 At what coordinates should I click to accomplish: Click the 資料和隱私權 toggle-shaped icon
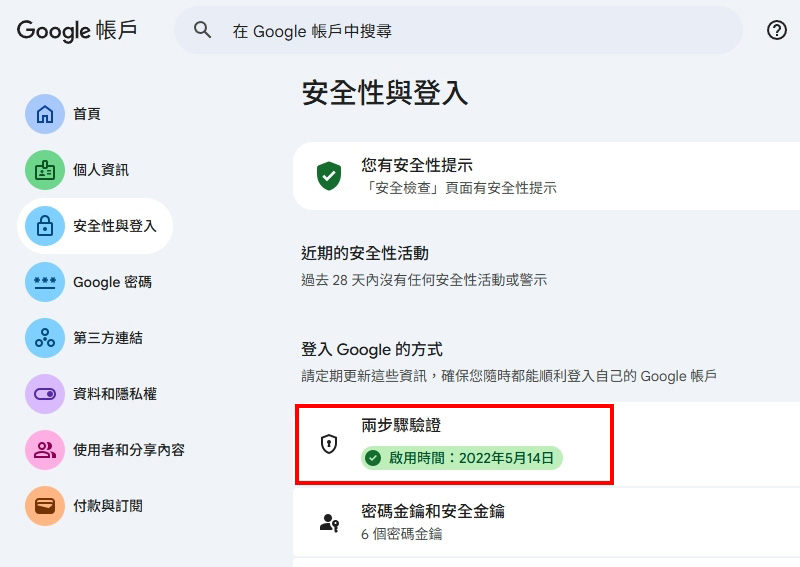[x=45, y=394]
